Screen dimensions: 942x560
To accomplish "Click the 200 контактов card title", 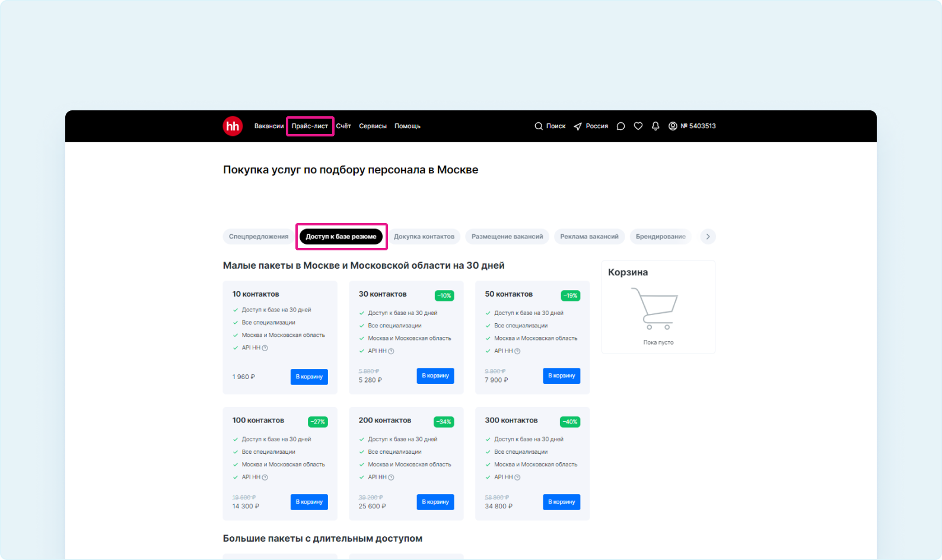I will coord(385,421).
